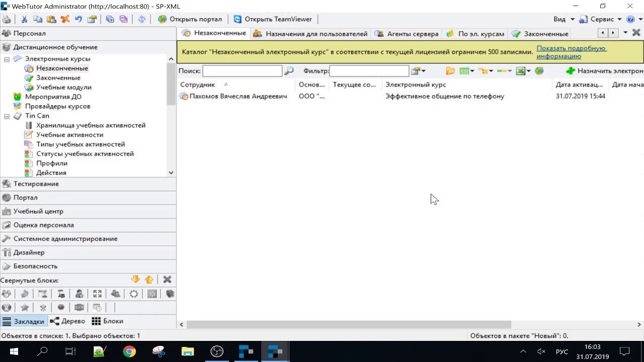Click the orange up arrow beside 'Свернутые блоки'
Screen dimensions: 644x362
pos(149,280)
